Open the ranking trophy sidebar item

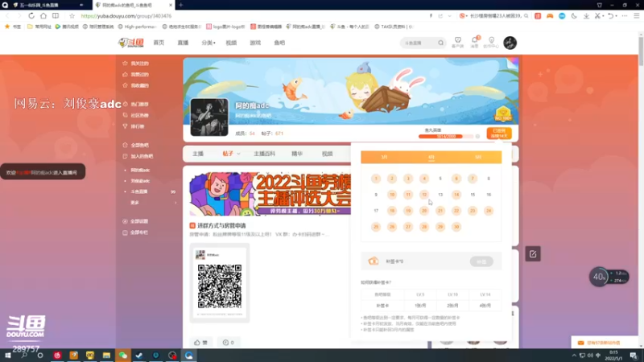134,126
